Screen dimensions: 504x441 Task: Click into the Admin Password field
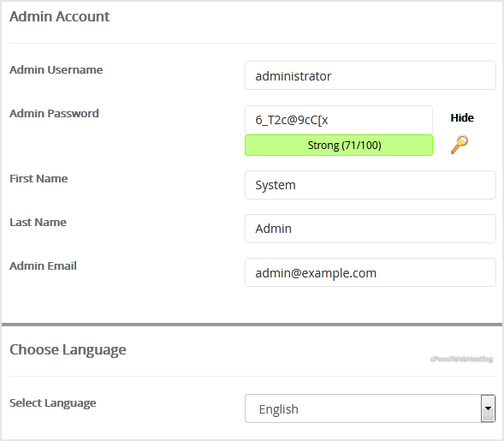(339, 120)
